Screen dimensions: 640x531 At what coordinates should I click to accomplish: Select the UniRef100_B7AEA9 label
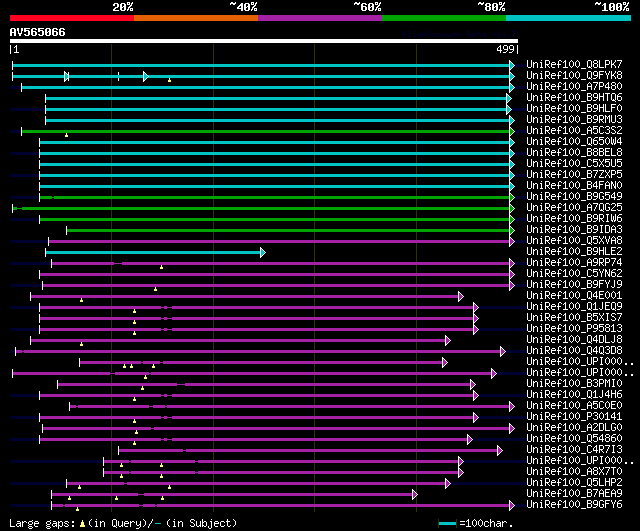point(574,494)
